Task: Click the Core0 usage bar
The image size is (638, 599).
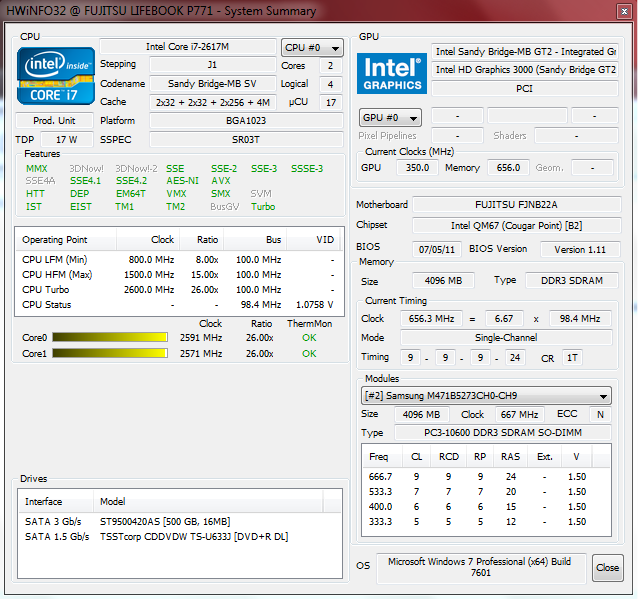Action: [x=110, y=337]
